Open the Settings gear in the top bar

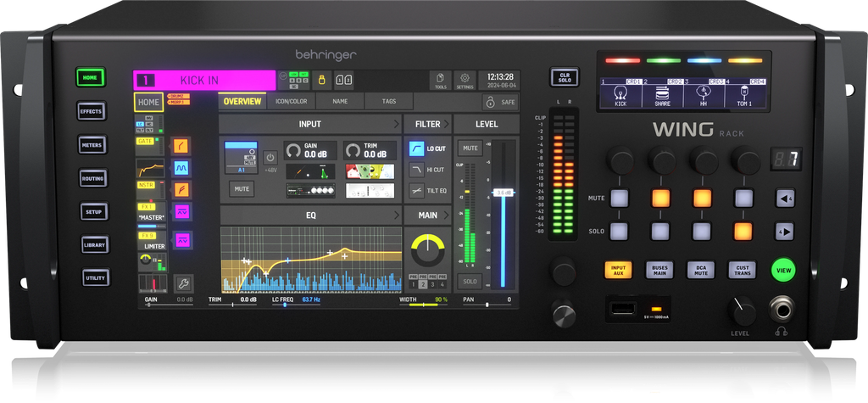465,81
